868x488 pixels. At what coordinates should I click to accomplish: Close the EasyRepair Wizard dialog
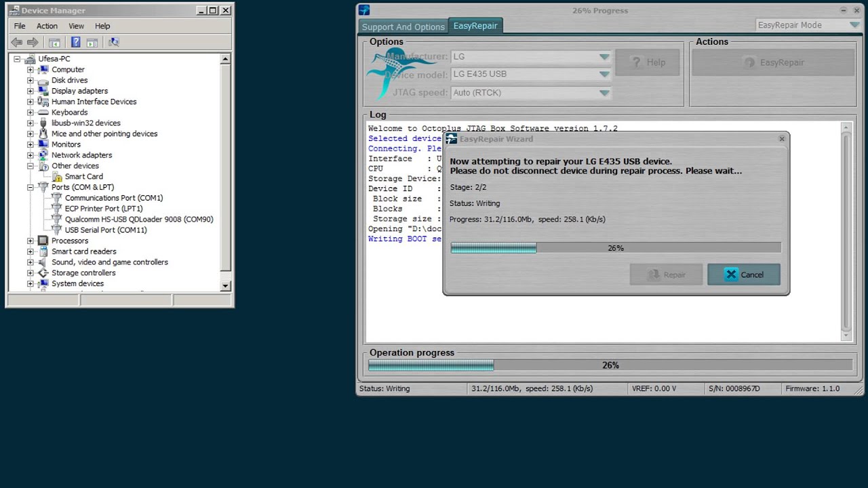782,138
